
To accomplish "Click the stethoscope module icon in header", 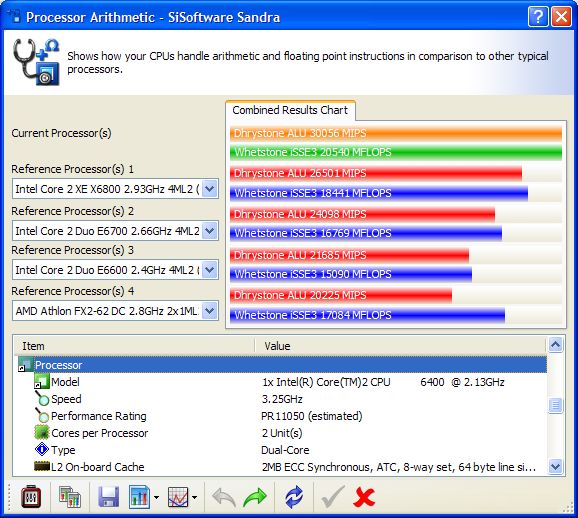I will point(36,62).
